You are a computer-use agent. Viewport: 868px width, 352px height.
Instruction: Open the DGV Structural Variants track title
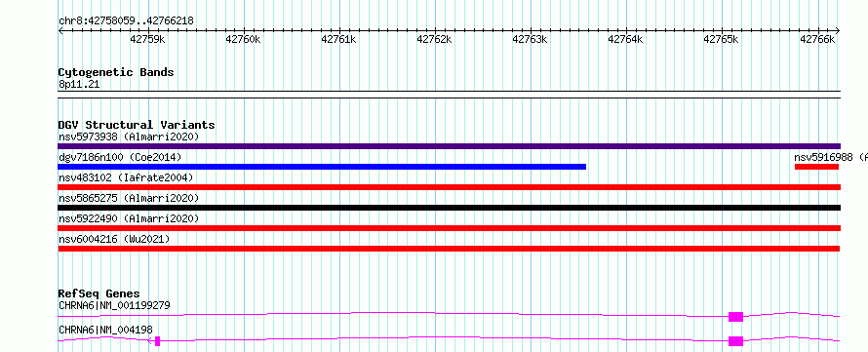[x=137, y=125]
